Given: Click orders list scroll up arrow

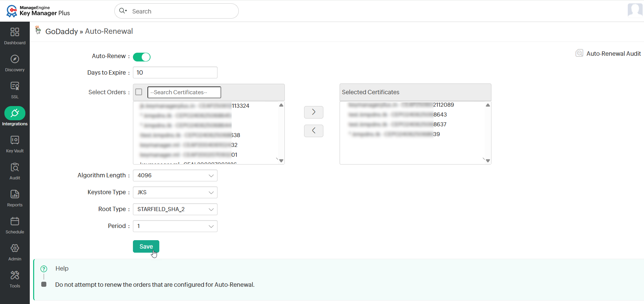Looking at the screenshot, I should (x=281, y=105).
